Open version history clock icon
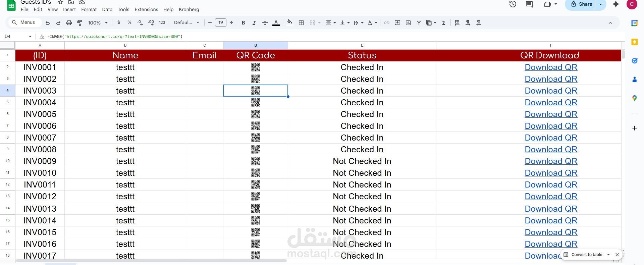The height and width of the screenshot is (265, 644). tap(513, 4)
